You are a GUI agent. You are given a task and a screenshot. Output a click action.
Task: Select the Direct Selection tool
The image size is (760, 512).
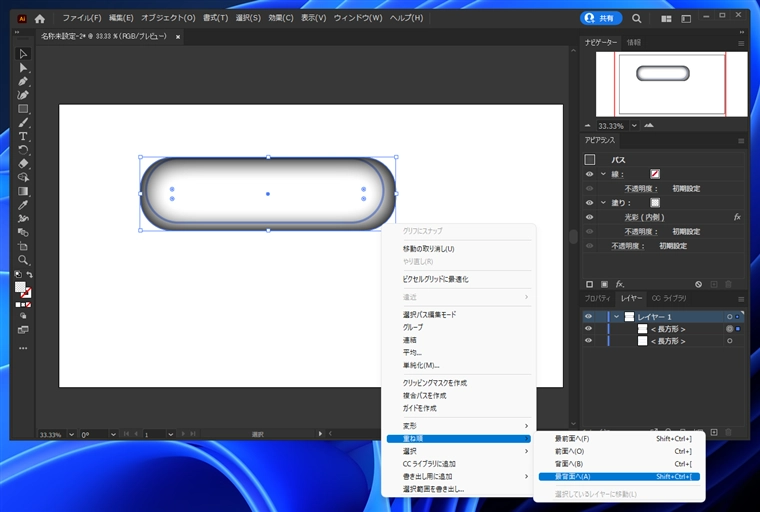pos(23,68)
